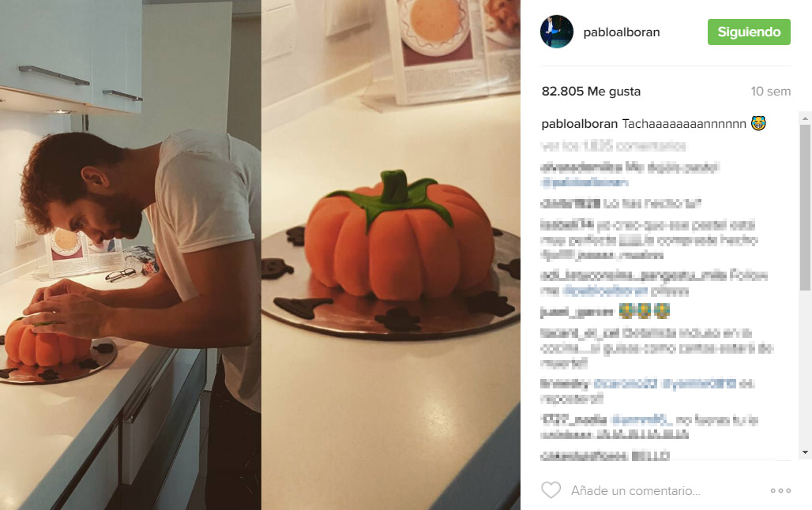Click the comments scrollbar down arrow
Screen dimensions: 812x510
tap(805, 452)
